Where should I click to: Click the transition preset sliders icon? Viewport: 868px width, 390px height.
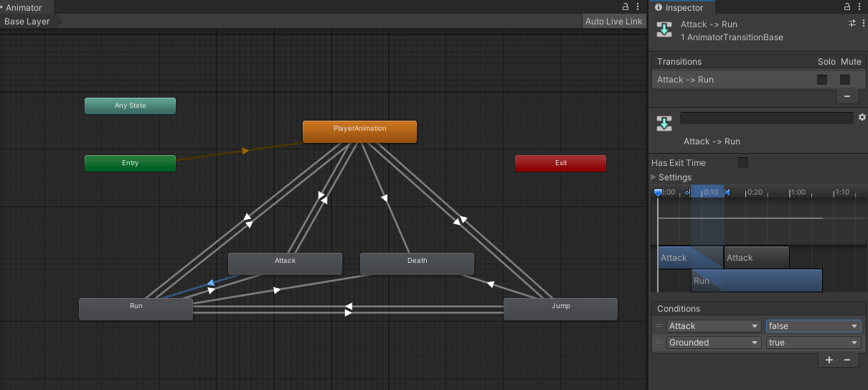click(852, 23)
